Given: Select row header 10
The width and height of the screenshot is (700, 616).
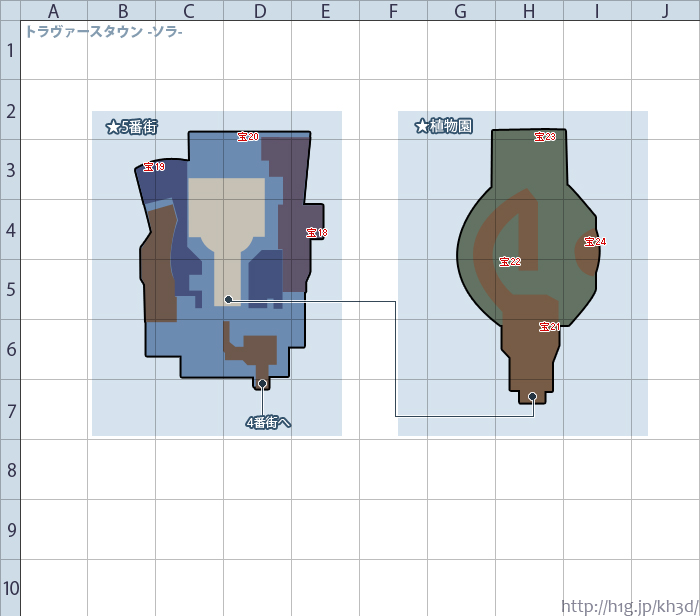Looking at the screenshot, I should pyautogui.click(x=10, y=588).
